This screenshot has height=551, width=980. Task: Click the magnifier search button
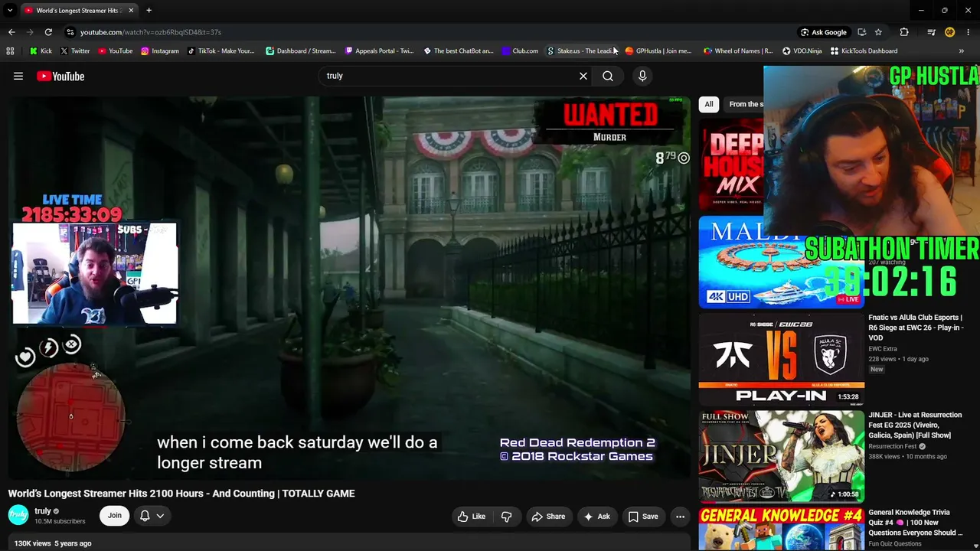pos(608,76)
